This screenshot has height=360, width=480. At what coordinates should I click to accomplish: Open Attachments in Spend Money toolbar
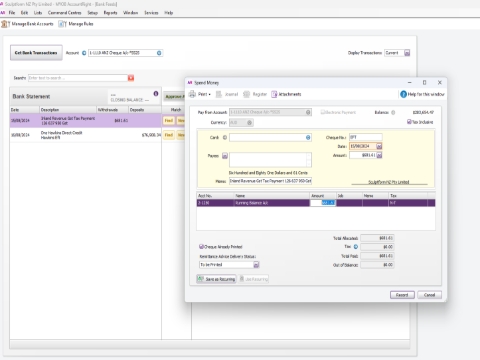(286, 94)
